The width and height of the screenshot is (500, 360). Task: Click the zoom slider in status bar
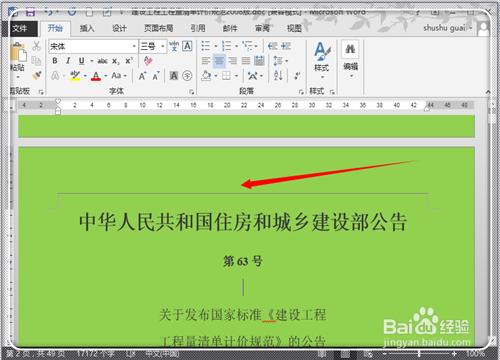(419, 353)
